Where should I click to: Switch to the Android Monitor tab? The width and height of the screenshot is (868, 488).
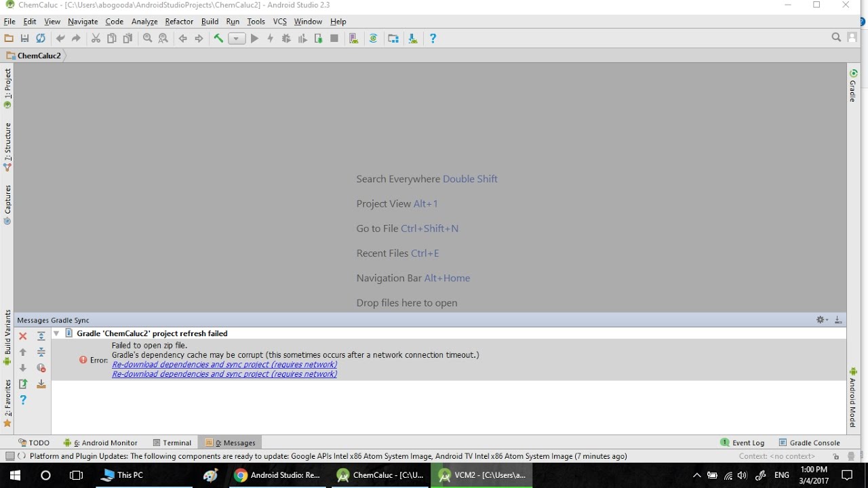[x=100, y=443]
